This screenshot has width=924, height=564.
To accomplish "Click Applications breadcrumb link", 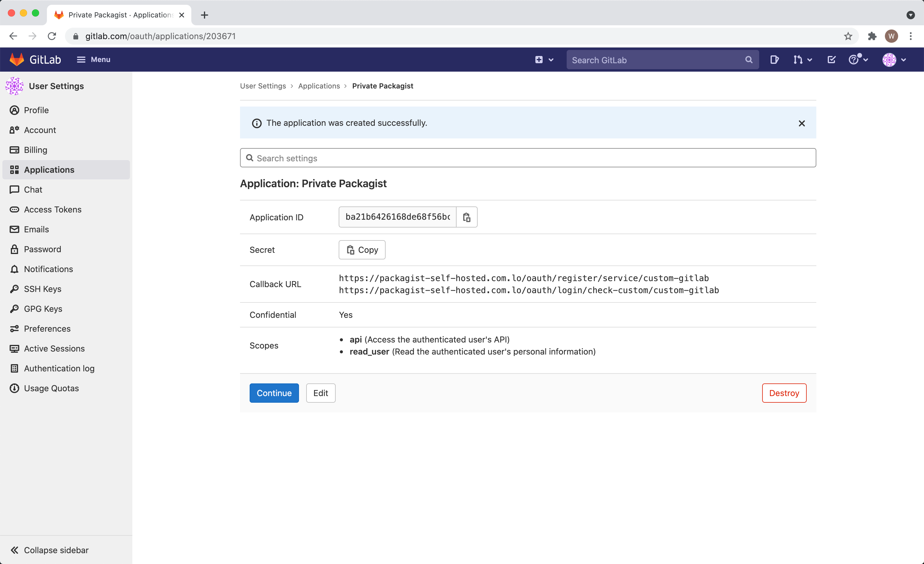I will point(319,86).
